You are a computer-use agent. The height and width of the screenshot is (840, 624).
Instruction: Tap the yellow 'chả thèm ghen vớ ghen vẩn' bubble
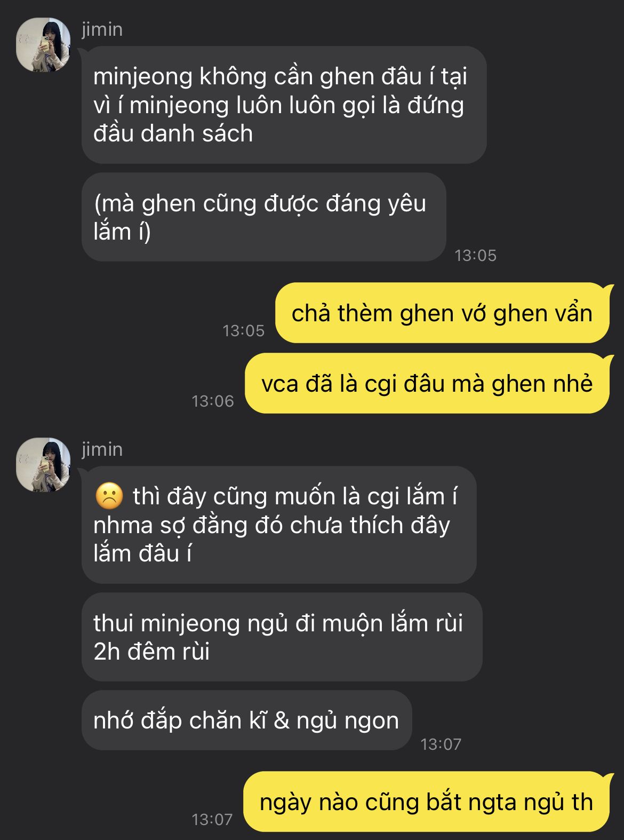pyautogui.click(x=443, y=313)
